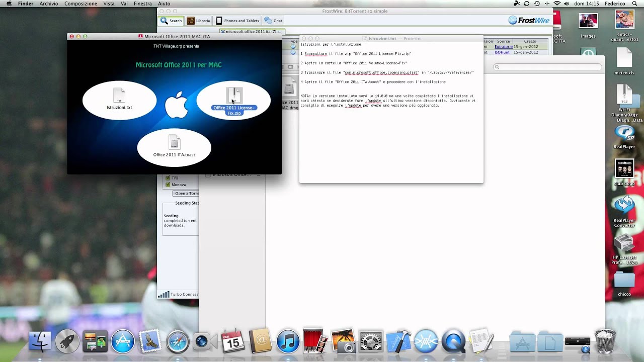644x362 pixels.
Task: Click the volume icon in menu bar
Action: [567, 4]
